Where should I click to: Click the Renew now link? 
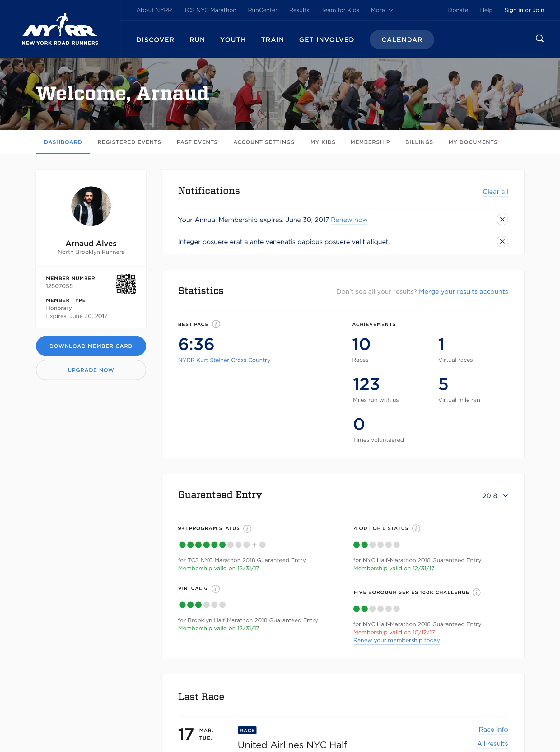(349, 220)
